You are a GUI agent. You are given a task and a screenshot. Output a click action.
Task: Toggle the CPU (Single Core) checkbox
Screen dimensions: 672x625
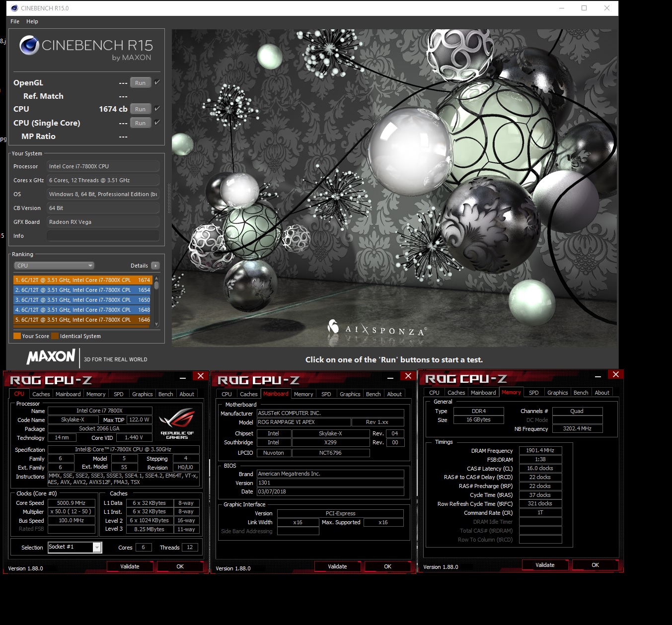click(x=157, y=122)
